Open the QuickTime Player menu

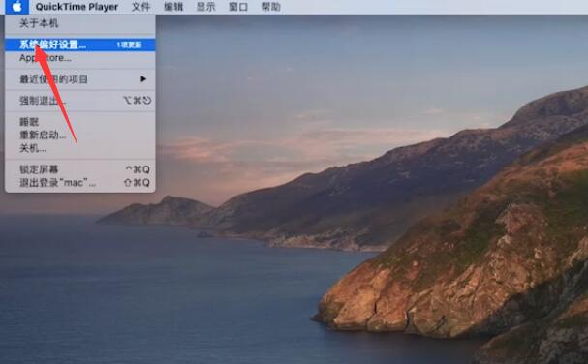77,7
